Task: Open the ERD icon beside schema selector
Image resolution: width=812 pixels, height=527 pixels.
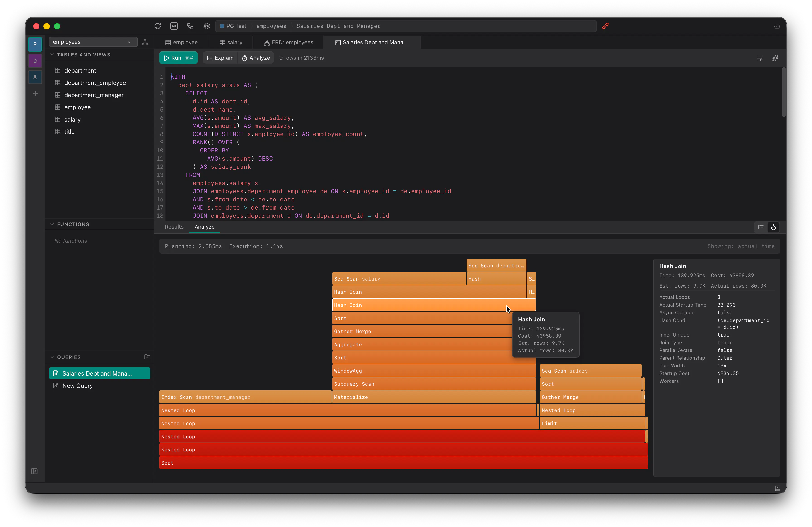Action: tap(145, 42)
